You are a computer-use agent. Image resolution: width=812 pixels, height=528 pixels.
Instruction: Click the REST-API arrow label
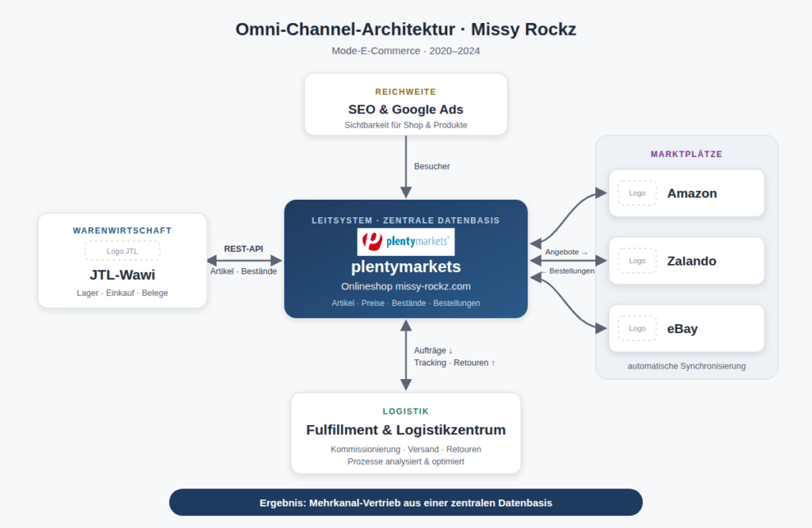click(x=243, y=249)
